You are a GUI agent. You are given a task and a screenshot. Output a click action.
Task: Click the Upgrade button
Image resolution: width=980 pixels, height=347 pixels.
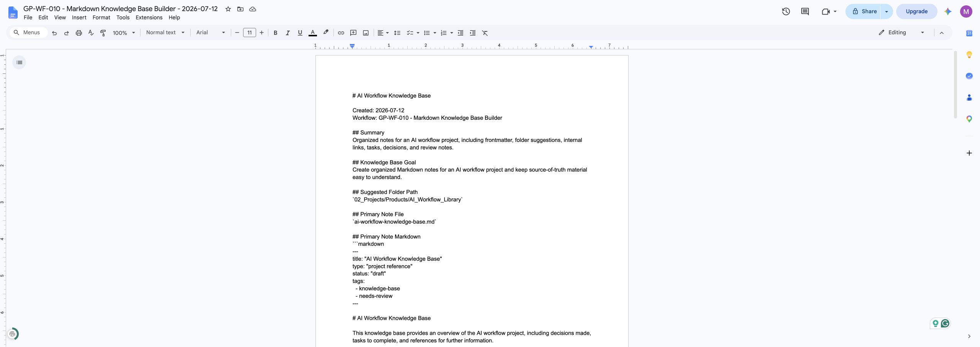pyautogui.click(x=916, y=11)
